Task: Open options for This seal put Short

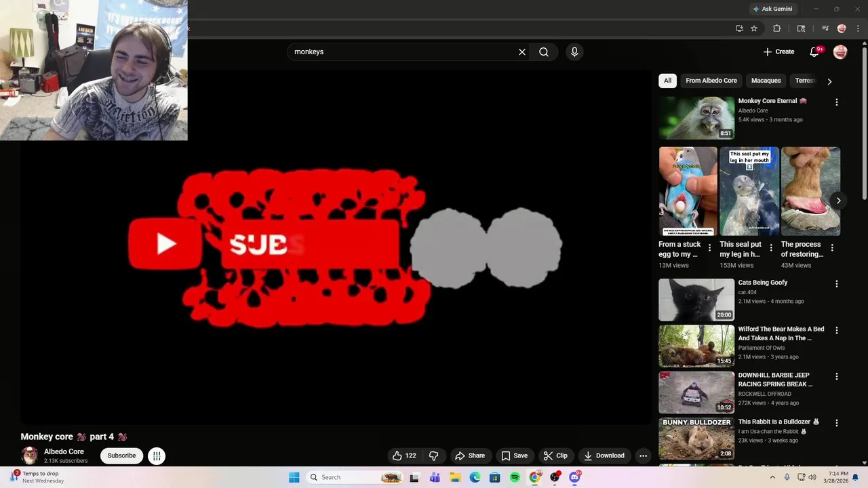Action: tap(770, 248)
